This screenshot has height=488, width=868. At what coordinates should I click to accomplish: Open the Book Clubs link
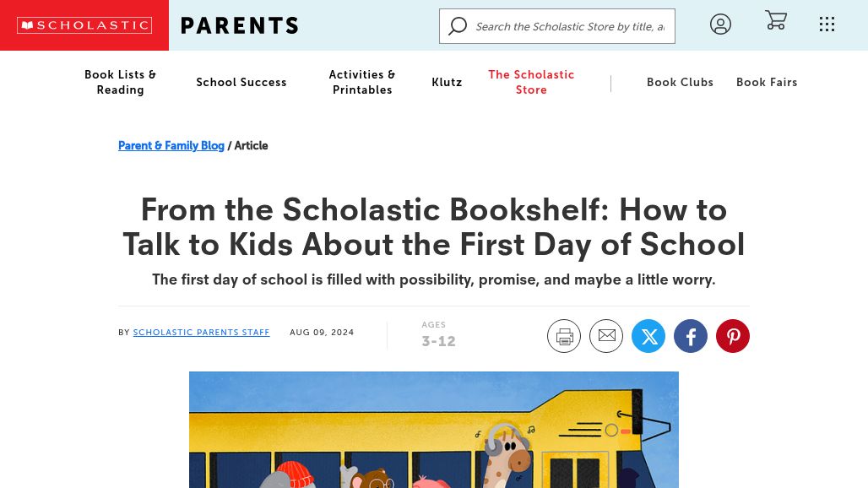click(x=680, y=82)
